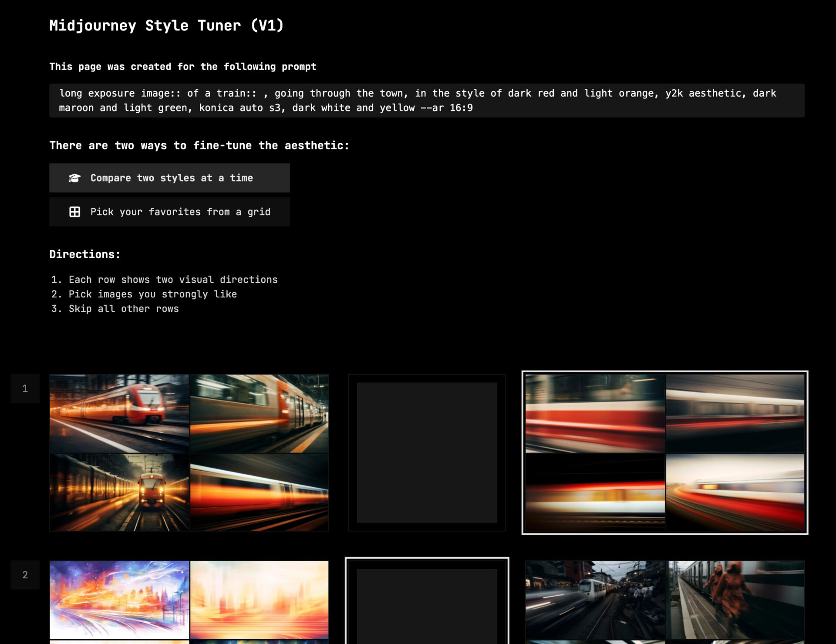
Task: Click Midjourney Style Tuner title heading
Action: tap(166, 26)
